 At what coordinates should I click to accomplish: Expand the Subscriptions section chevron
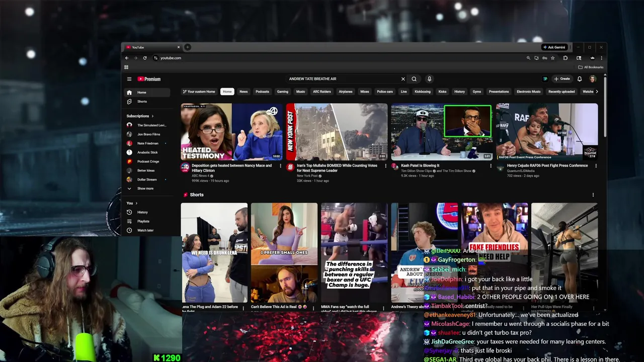click(152, 116)
